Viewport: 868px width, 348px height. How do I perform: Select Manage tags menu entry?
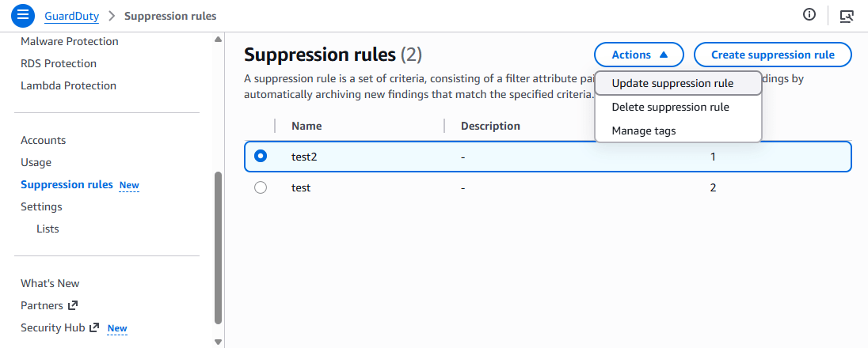644,130
